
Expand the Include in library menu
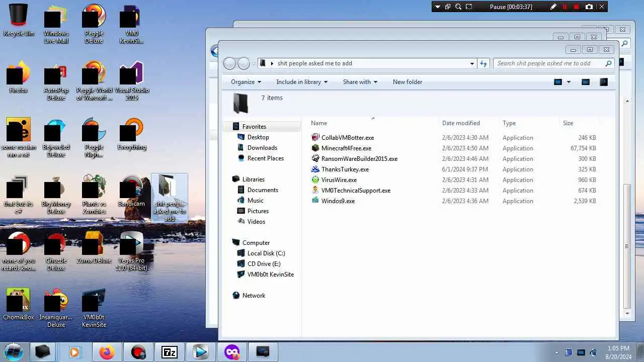pos(302,82)
